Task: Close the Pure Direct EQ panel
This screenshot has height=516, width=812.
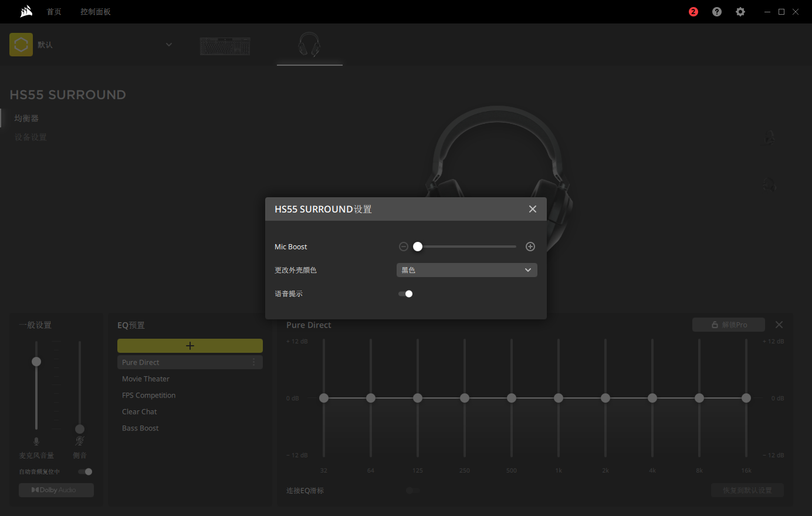Action: (x=779, y=325)
